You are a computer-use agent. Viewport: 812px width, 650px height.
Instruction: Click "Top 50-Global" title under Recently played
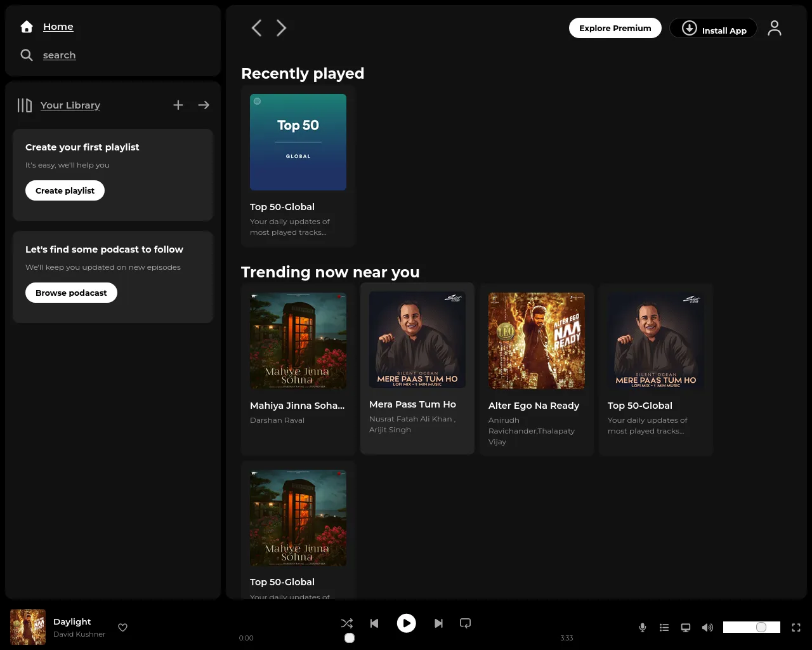(x=282, y=207)
